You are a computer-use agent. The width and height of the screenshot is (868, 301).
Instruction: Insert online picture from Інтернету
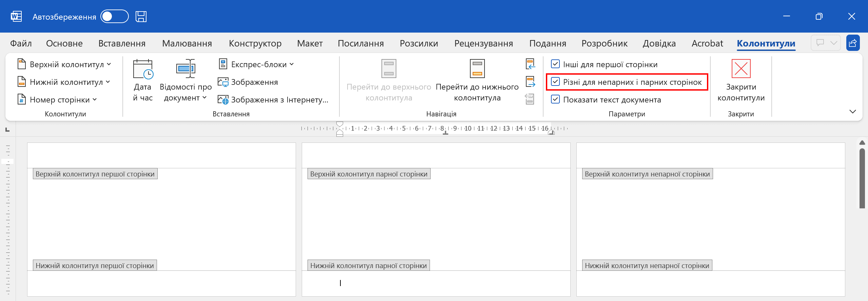(273, 100)
